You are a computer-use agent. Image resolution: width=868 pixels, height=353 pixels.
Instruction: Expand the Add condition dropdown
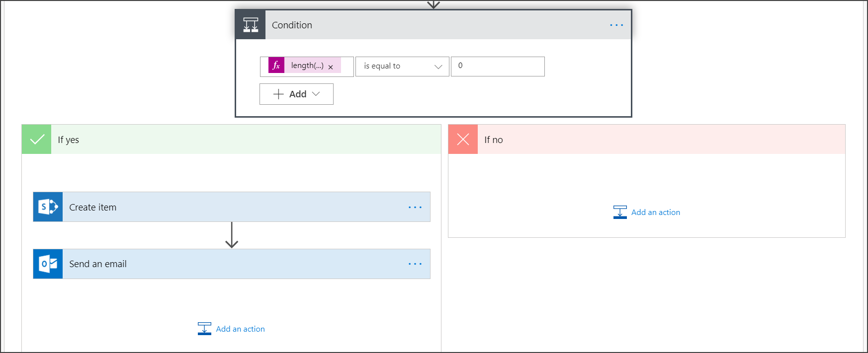pyautogui.click(x=296, y=94)
